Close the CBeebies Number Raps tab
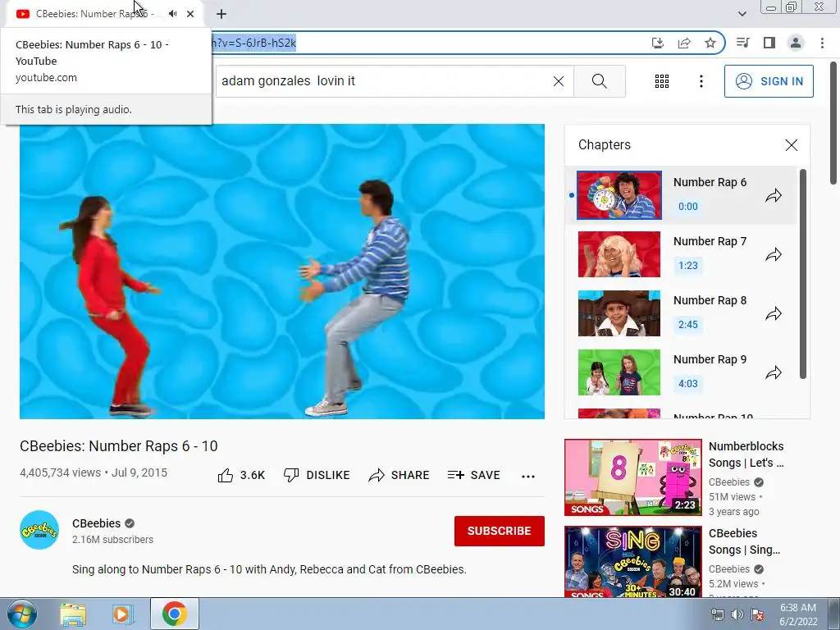The height and width of the screenshot is (630, 840). coord(190,14)
